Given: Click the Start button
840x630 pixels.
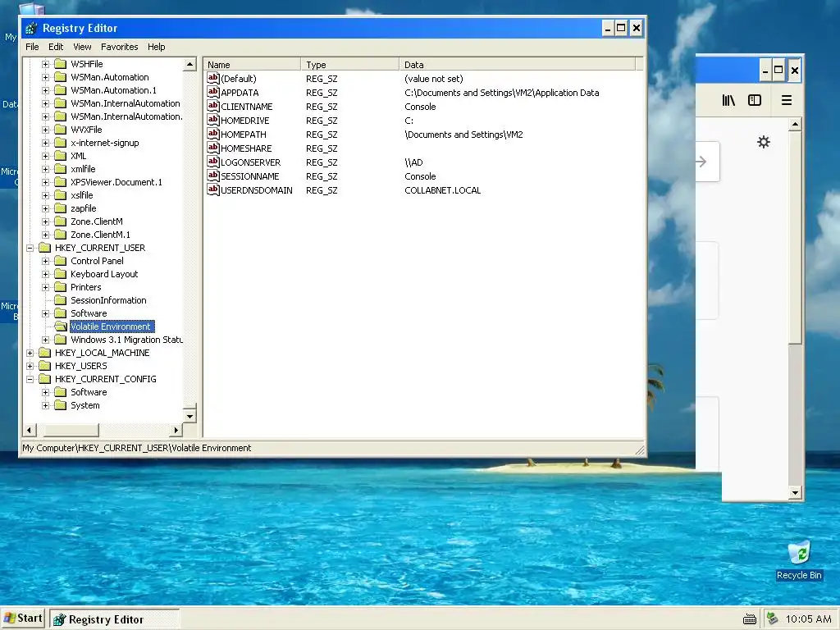Looking at the screenshot, I should tap(23, 619).
